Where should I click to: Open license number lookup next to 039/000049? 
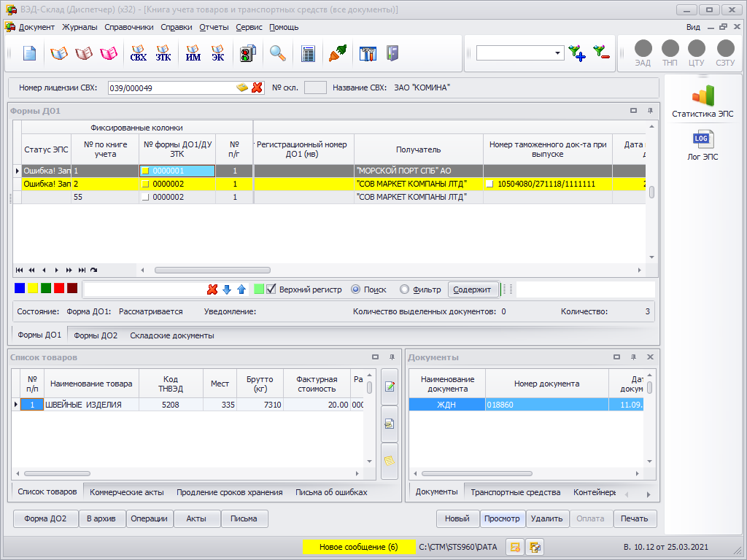242,87
